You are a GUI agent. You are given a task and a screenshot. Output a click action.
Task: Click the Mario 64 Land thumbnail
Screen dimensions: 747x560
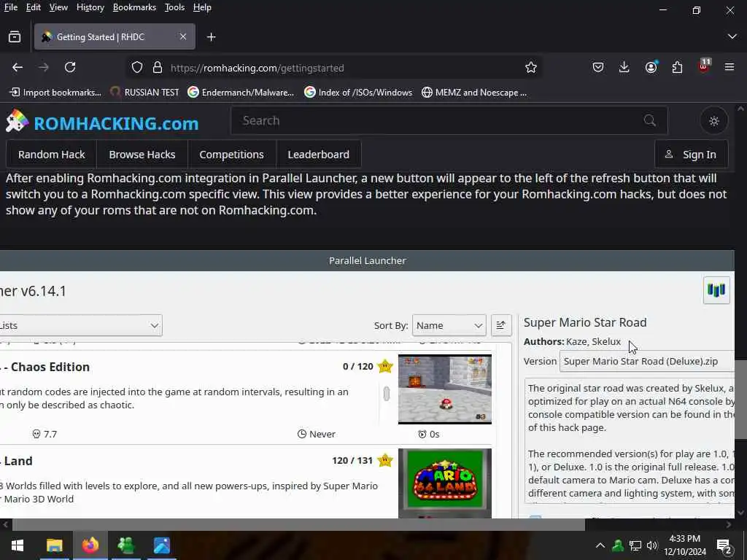pos(444,483)
